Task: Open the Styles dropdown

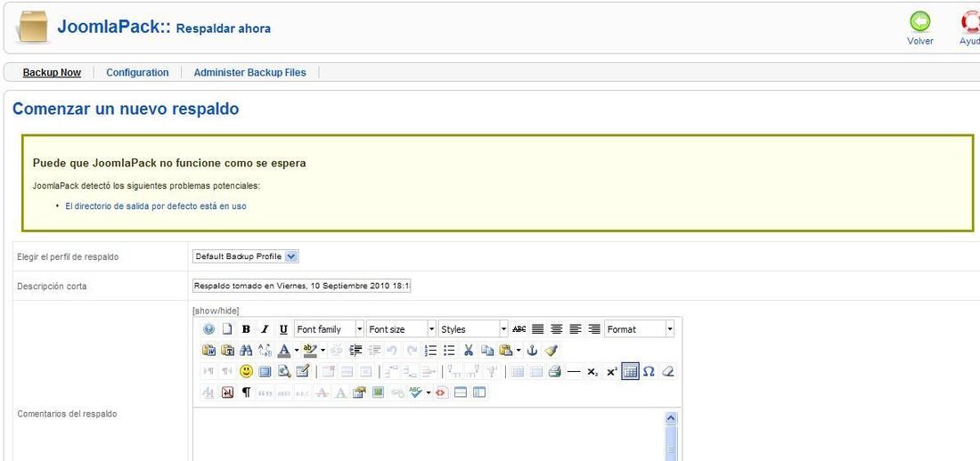Action: click(473, 329)
